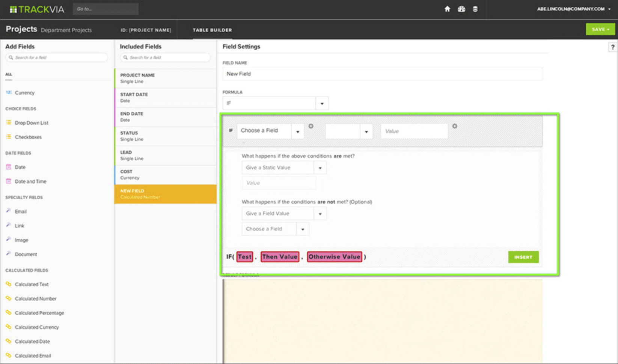Add a Document field

point(26,254)
